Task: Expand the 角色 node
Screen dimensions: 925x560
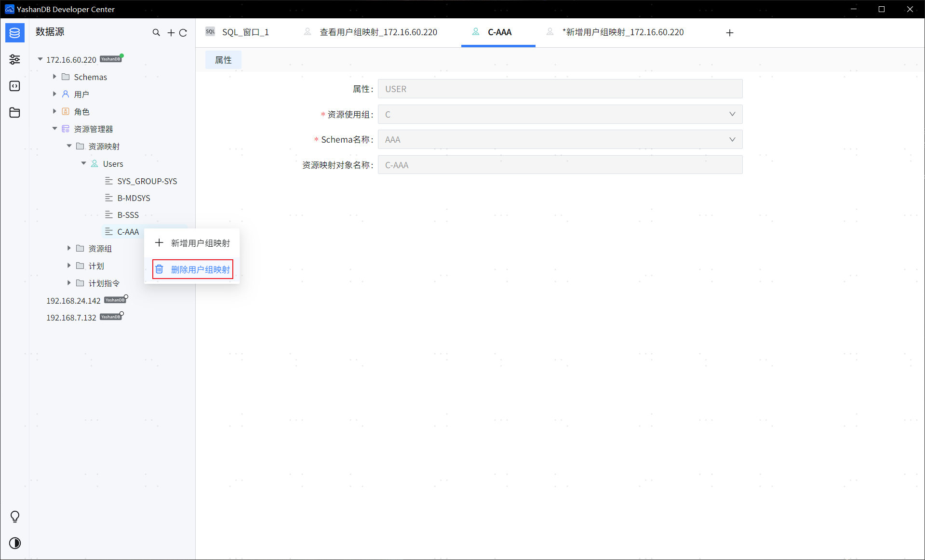Action: click(54, 111)
